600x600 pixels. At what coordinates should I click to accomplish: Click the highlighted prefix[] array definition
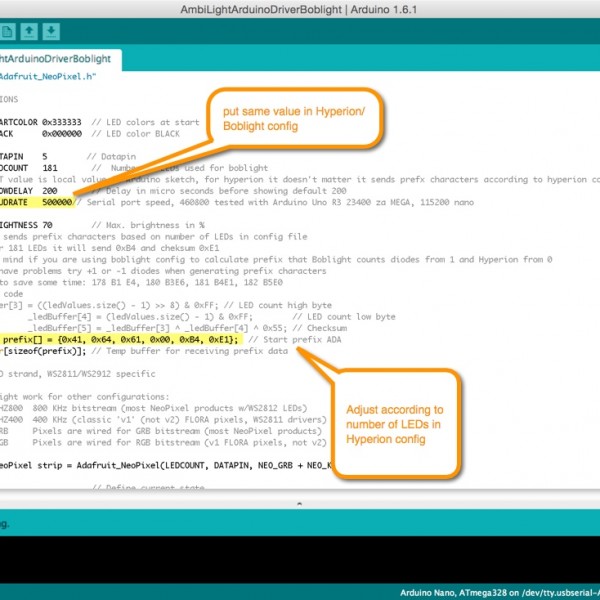coord(120,340)
